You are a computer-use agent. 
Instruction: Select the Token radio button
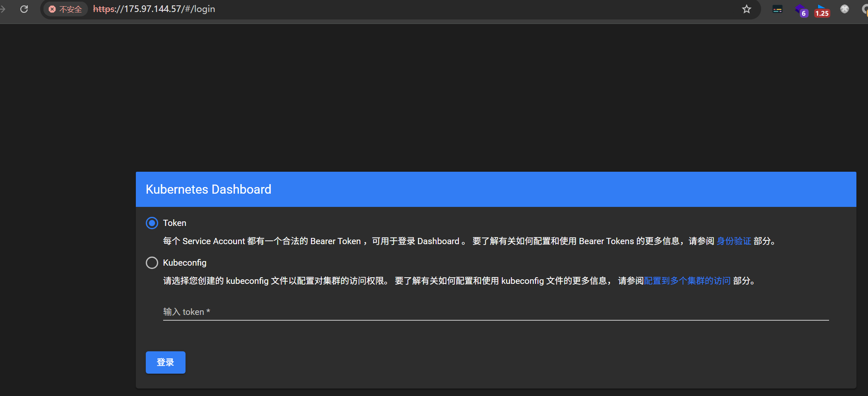point(152,223)
